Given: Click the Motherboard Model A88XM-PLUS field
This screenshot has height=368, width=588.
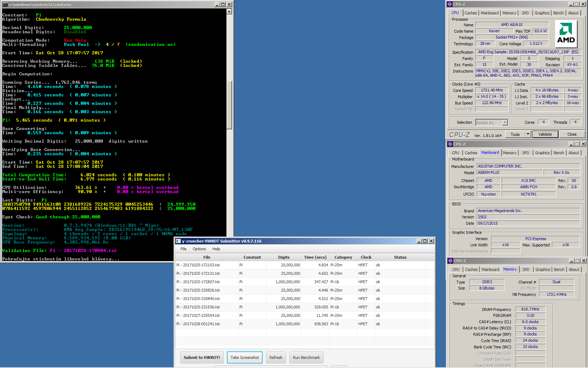Looking at the screenshot, I should (x=510, y=172).
